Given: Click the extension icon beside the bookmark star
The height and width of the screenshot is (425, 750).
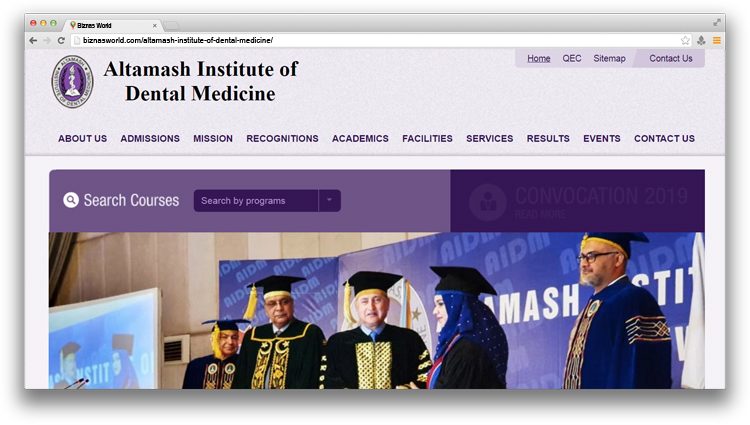Looking at the screenshot, I should pyautogui.click(x=701, y=41).
